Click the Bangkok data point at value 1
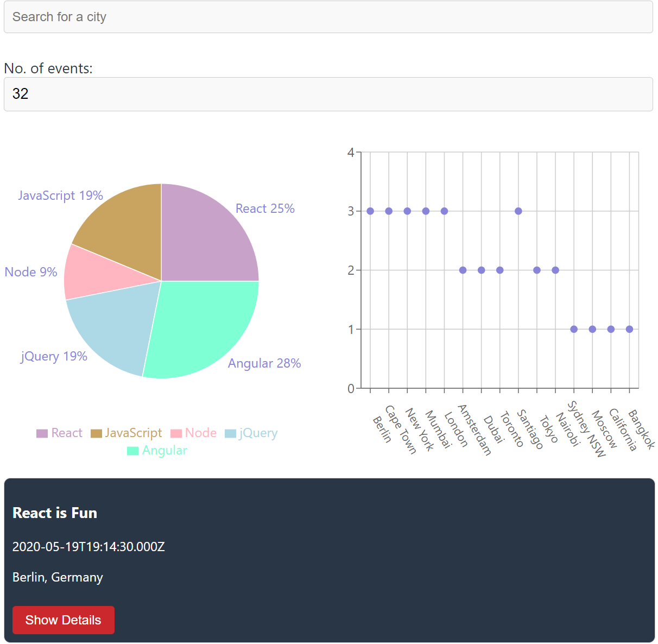The height and width of the screenshot is (644, 658). pyautogui.click(x=629, y=329)
